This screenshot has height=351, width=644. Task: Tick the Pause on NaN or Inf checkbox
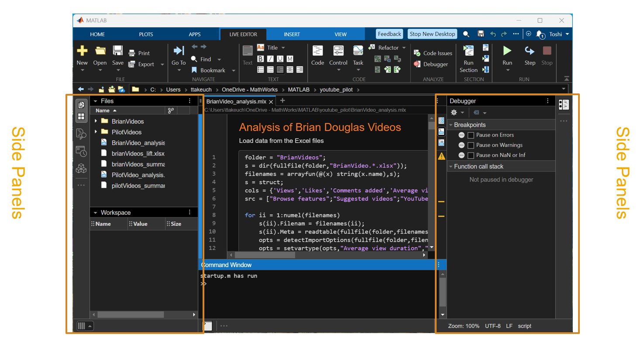pos(471,155)
